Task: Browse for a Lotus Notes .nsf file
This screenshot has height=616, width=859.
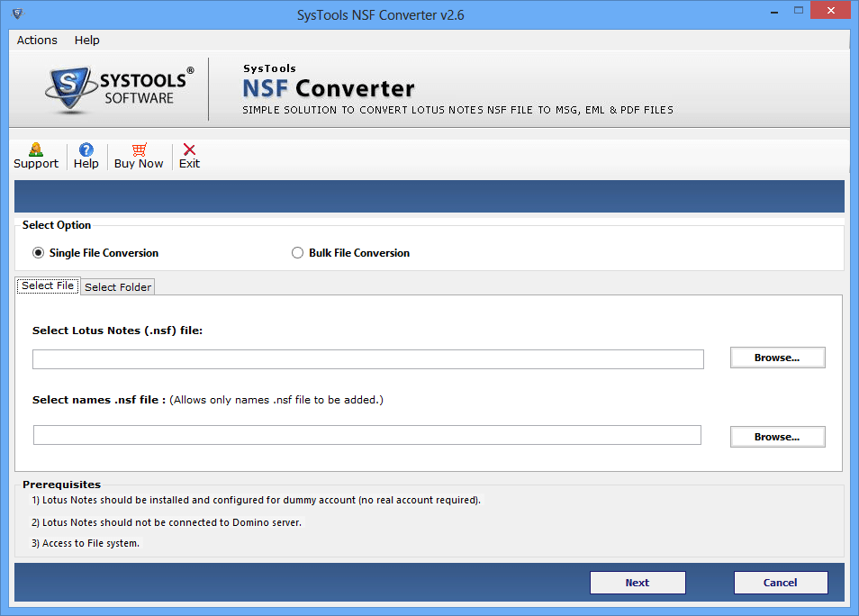Action: click(776, 358)
